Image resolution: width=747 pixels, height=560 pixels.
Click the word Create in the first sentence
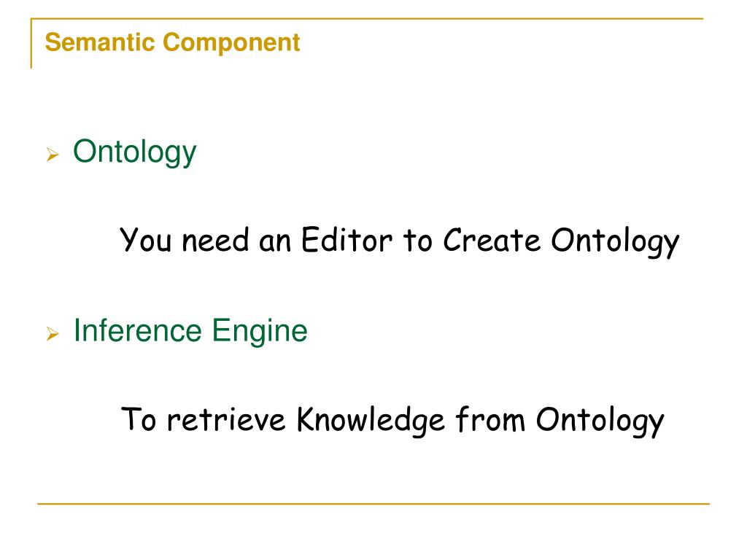[492, 239]
